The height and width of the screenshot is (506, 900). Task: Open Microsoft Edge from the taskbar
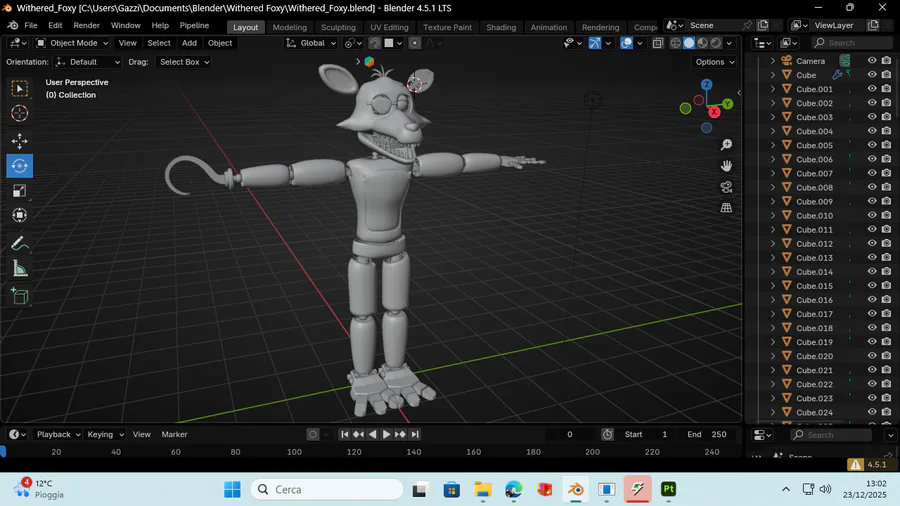pyautogui.click(x=513, y=489)
